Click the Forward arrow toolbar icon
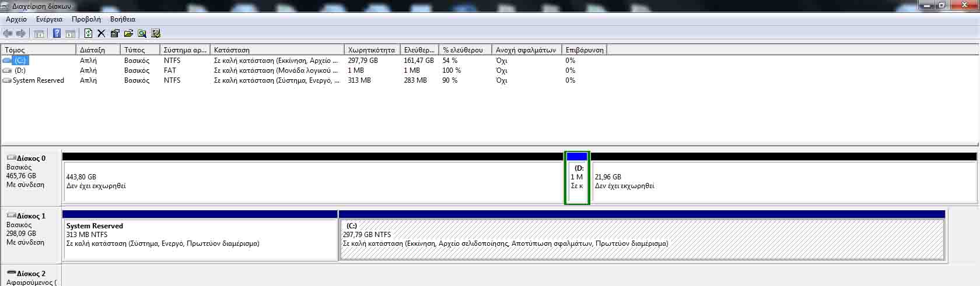The image size is (980, 286). point(21,33)
